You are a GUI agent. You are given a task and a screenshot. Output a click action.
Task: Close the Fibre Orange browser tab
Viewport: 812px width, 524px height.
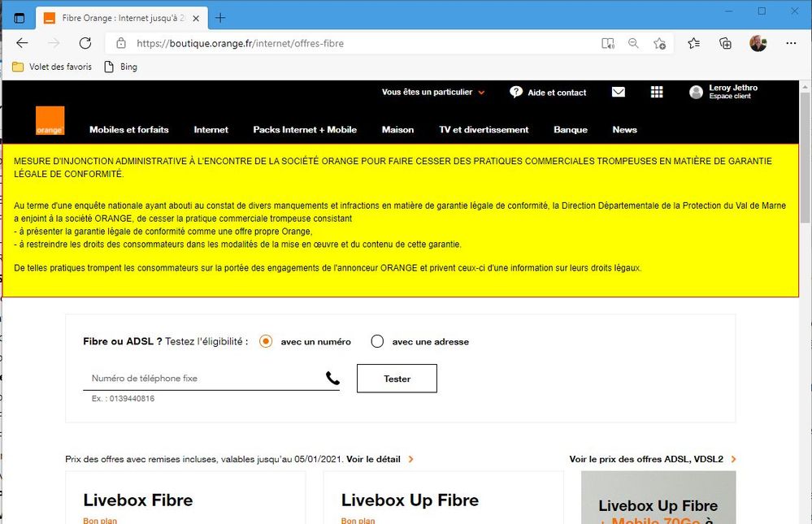coord(196,18)
